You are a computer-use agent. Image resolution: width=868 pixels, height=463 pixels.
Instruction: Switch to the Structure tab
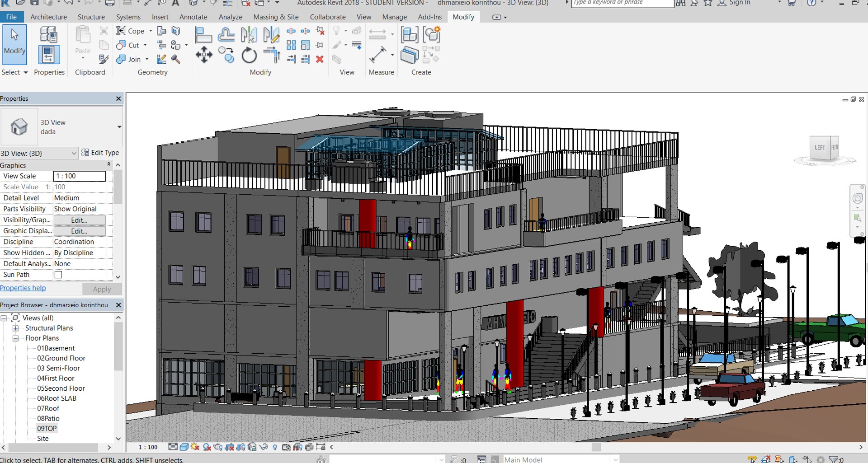(91, 17)
